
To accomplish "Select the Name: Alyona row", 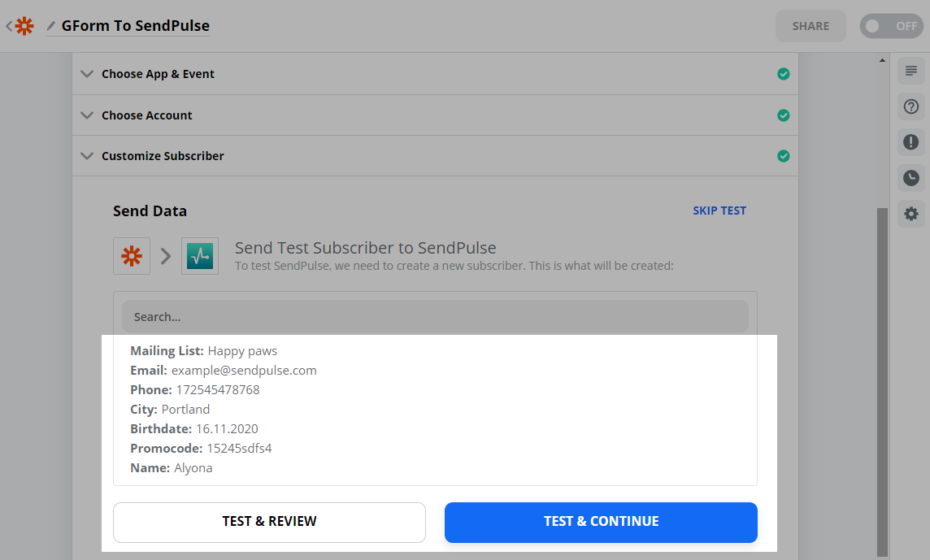I will [171, 468].
